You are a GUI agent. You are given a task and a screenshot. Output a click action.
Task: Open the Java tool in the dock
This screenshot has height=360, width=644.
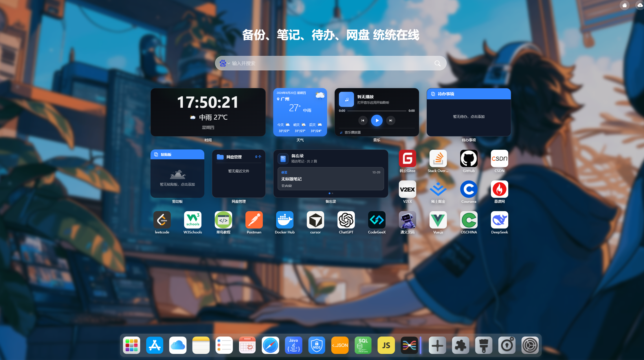[293, 345]
